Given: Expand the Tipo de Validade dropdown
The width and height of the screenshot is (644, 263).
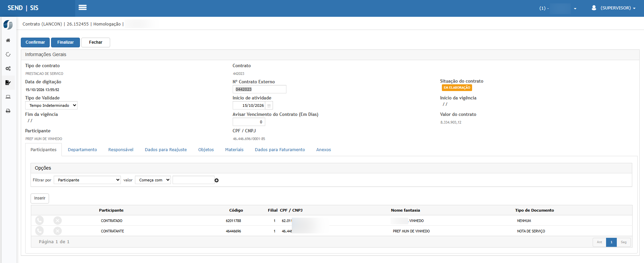Looking at the screenshot, I should 51,105.
